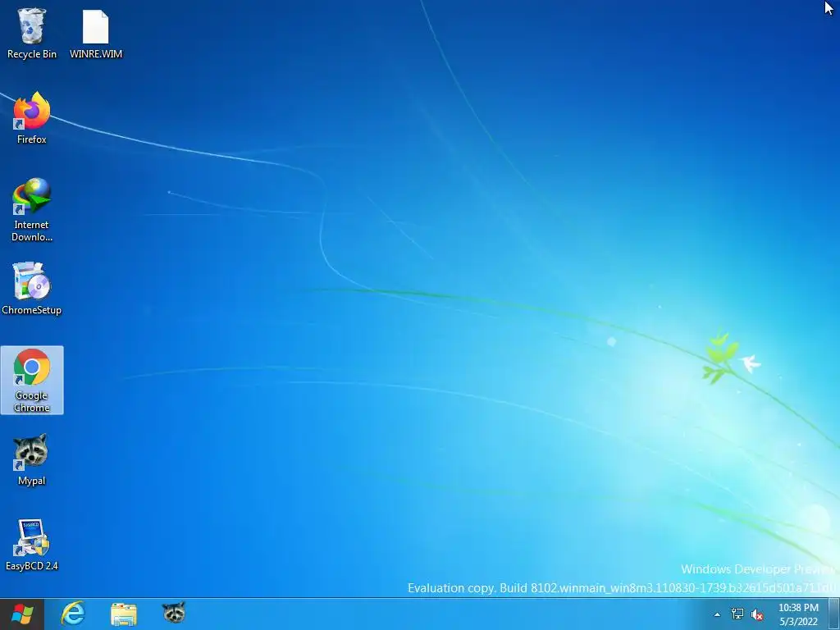Select the EasyBCD 2.4 desktop shortcut
Viewport: 840px width, 630px height.
click(x=32, y=545)
